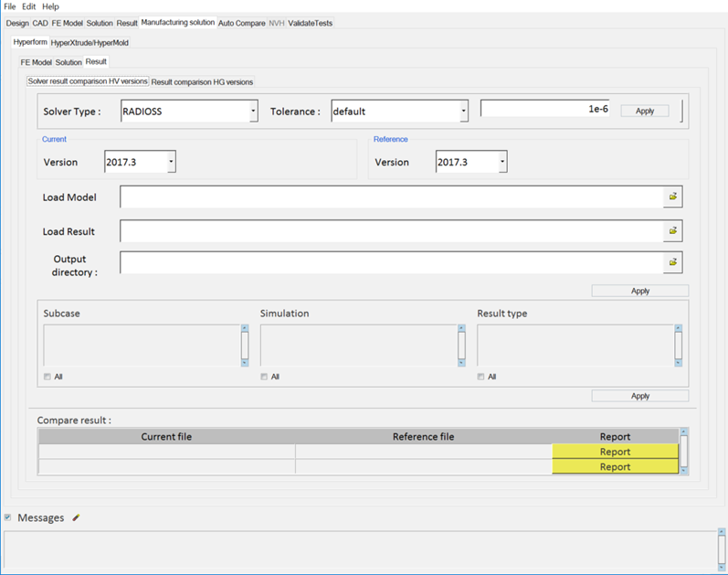Switch to the Auto Compare tab

[241, 23]
